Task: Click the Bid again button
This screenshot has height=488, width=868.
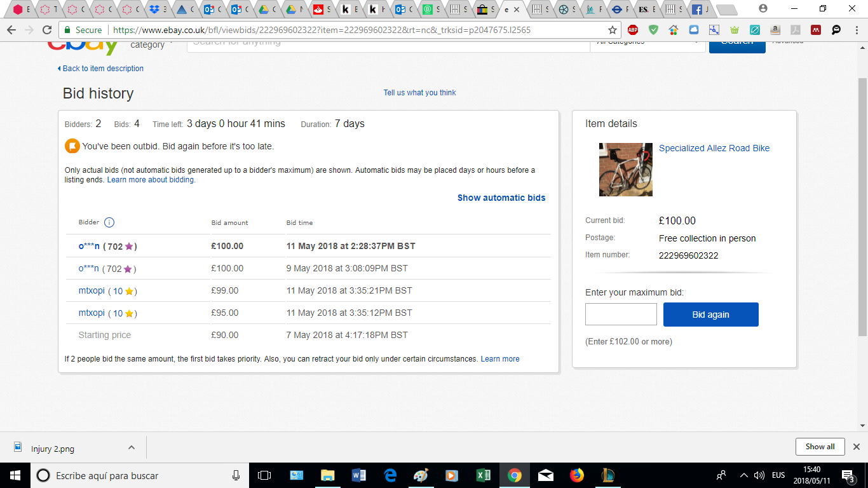Action: pyautogui.click(x=710, y=315)
